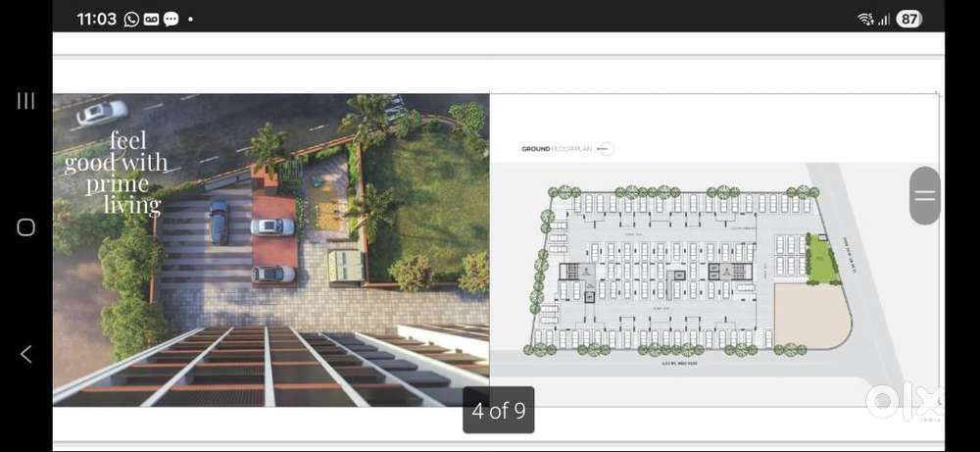Screen dimensions: 980x452
Task: Open the recent apps navigation button
Action: coord(25,101)
